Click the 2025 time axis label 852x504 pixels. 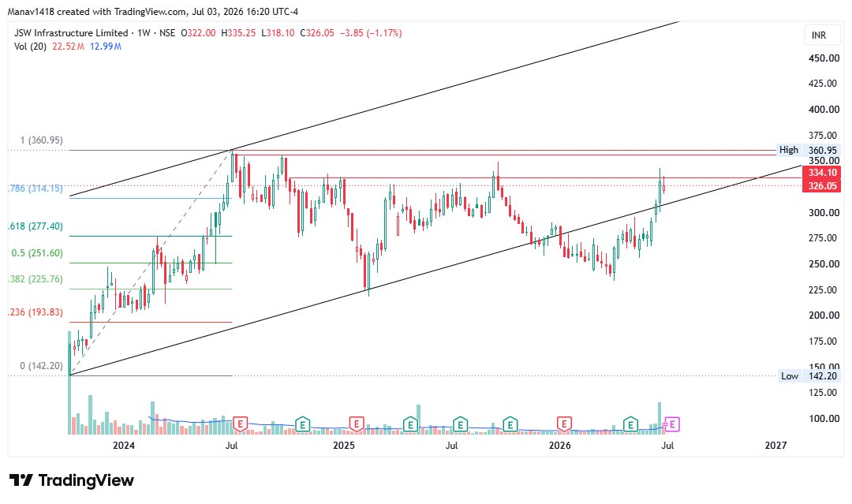point(343,446)
